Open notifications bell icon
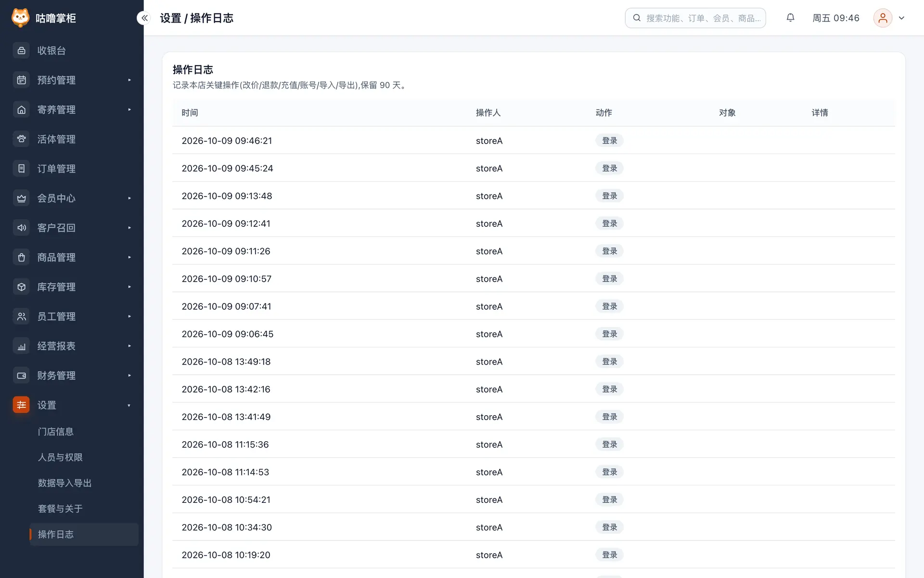The width and height of the screenshot is (924, 578). pos(790,18)
